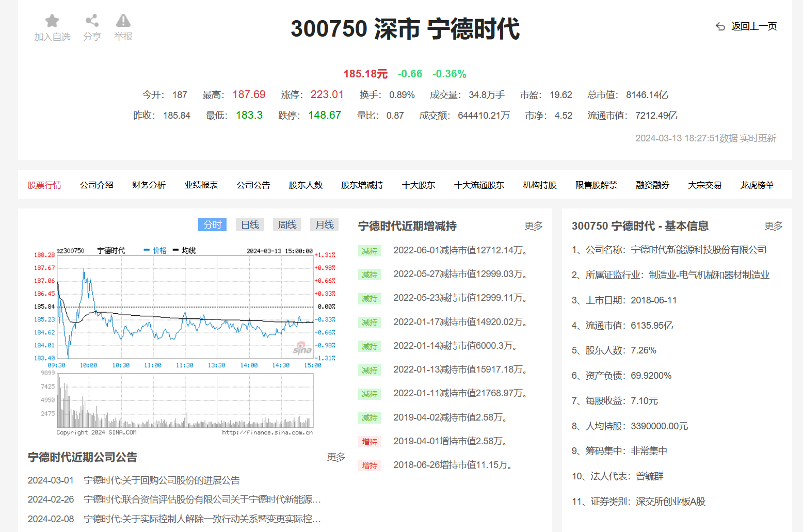Open 更多 for 近期增减持 section
803x532 pixels.
click(534, 226)
